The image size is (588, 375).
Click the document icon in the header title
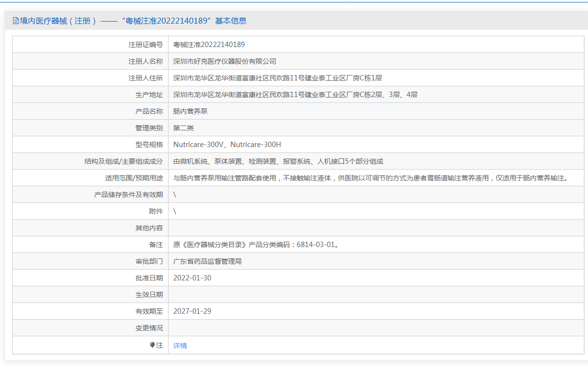point(16,21)
